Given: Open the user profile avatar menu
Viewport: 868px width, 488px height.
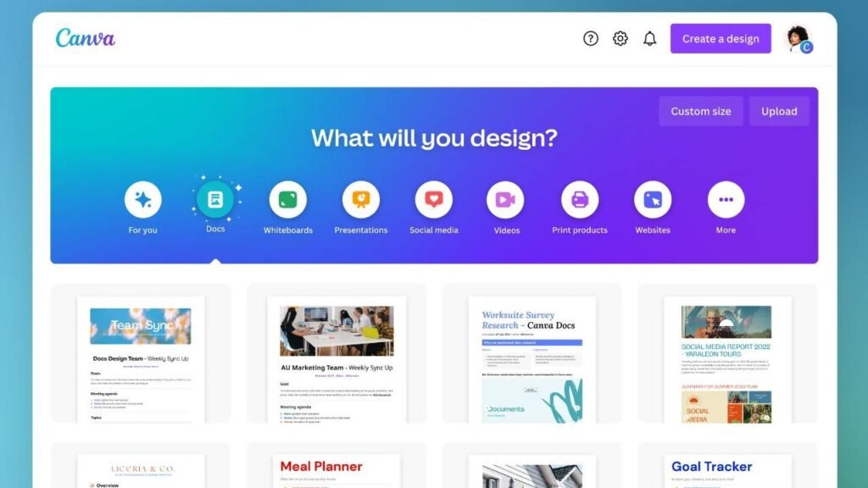Looking at the screenshot, I should pyautogui.click(x=798, y=39).
